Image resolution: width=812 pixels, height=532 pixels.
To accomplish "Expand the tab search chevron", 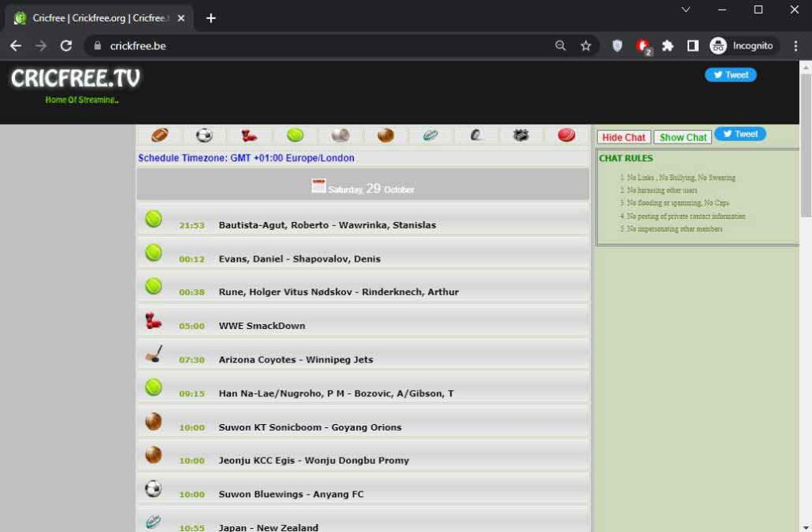I will [686, 10].
